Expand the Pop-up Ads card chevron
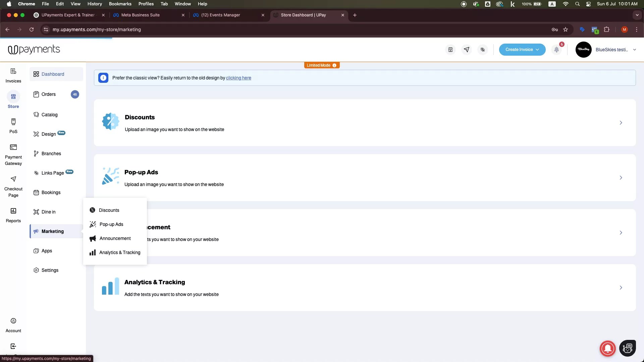The width and height of the screenshot is (644, 362). [621, 178]
